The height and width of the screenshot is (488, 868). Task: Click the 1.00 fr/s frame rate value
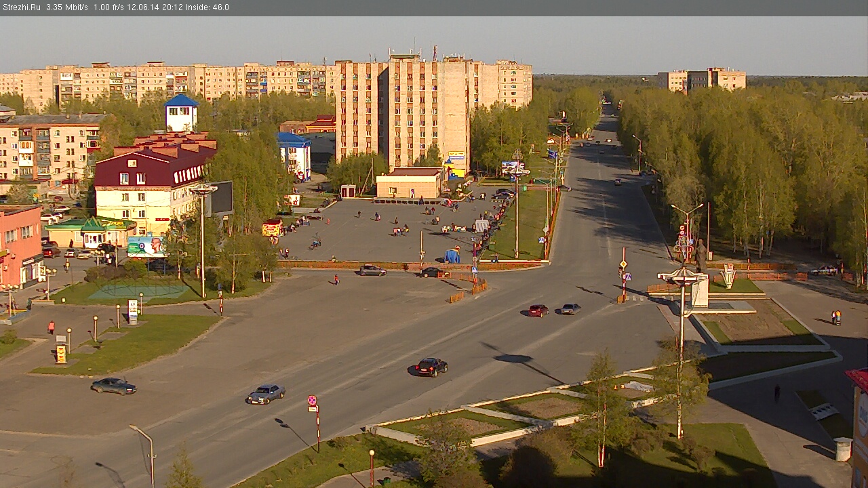tap(110, 7)
